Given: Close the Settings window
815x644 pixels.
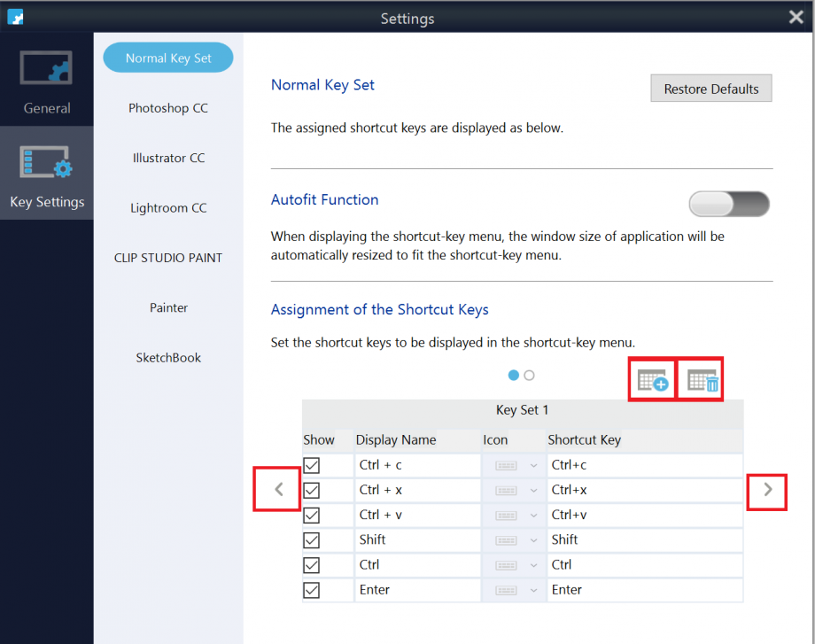Looking at the screenshot, I should tap(796, 17).
